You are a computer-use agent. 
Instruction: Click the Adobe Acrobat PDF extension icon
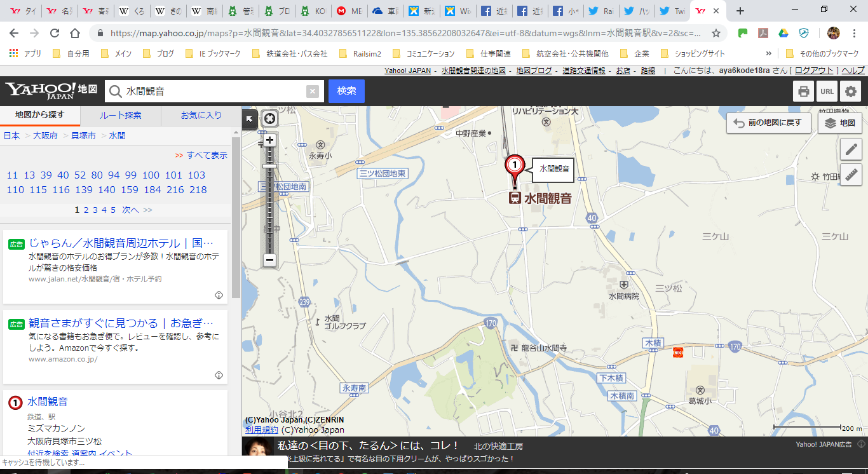pyautogui.click(x=763, y=33)
